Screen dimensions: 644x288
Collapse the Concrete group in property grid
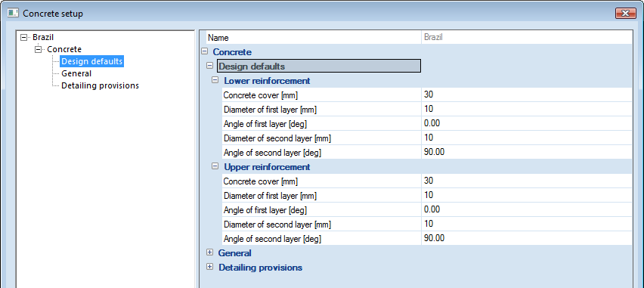pyautogui.click(x=204, y=51)
